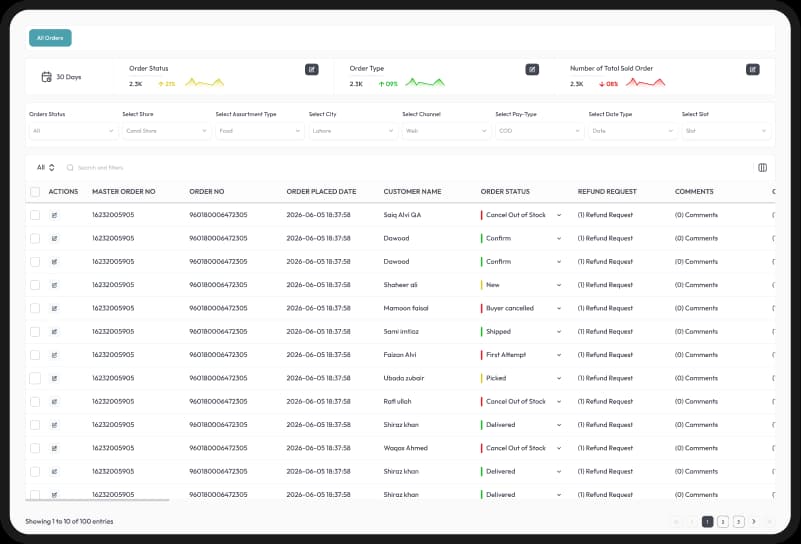Edit the Saiq Alvi QA order row
This screenshot has width=801, height=544.
click(x=54, y=215)
